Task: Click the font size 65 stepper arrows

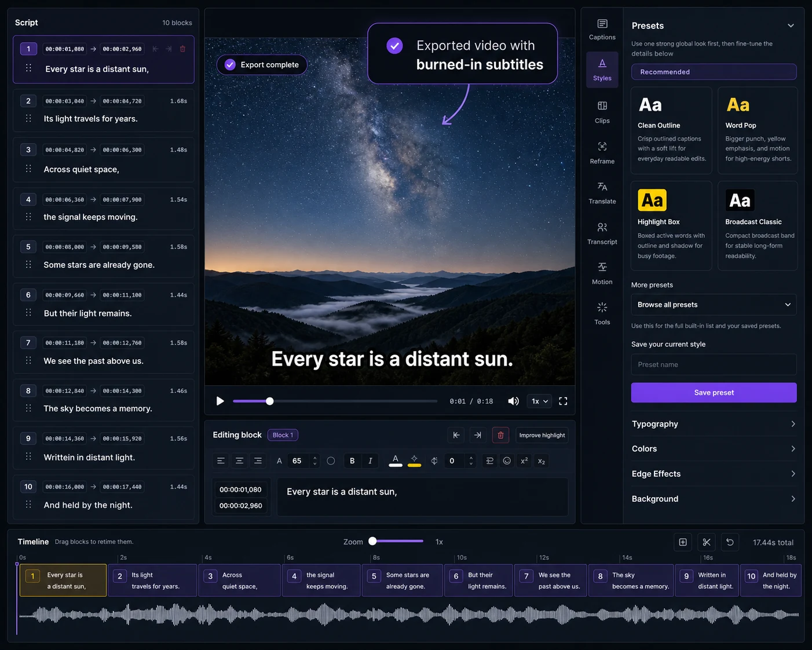Action: pos(315,461)
